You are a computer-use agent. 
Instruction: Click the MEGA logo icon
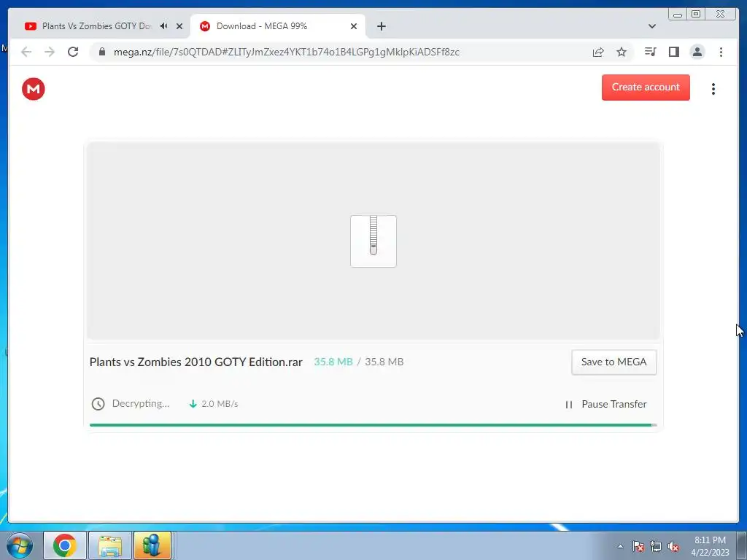coord(34,89)
